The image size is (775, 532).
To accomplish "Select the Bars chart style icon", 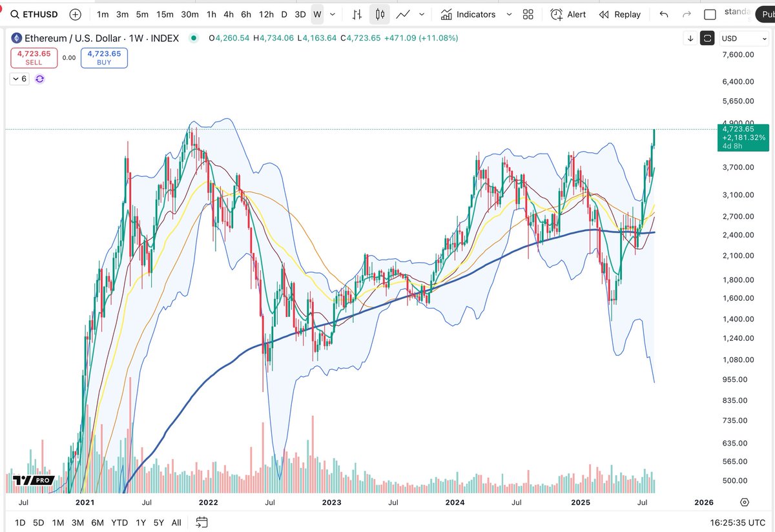I will pyautogui.click(x=358, y=14).
